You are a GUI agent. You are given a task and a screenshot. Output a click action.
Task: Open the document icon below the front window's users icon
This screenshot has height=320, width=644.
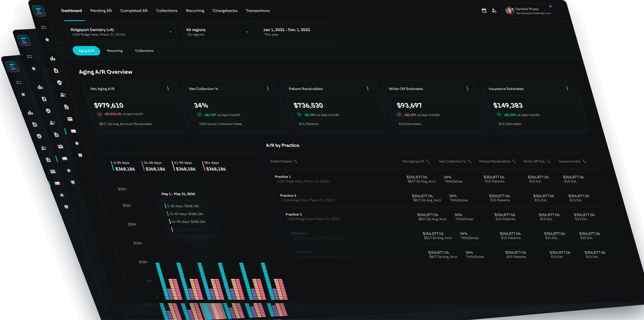[x=67, y=107]
